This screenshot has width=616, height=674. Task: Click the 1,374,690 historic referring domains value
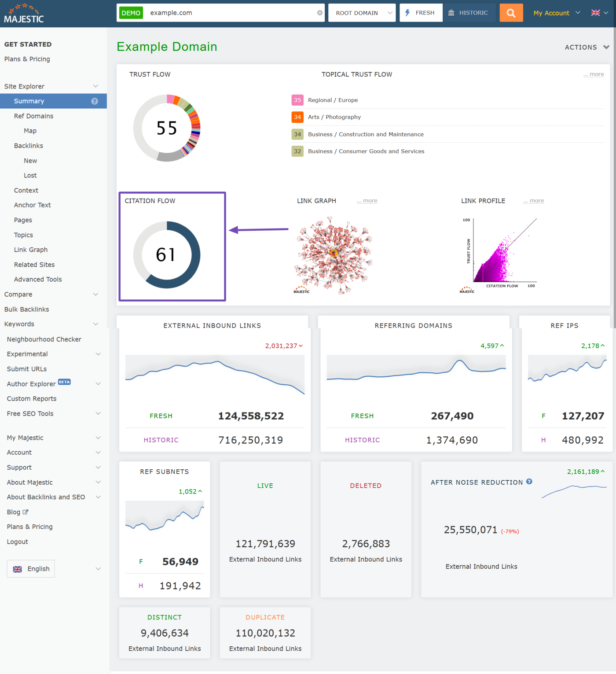452,440
